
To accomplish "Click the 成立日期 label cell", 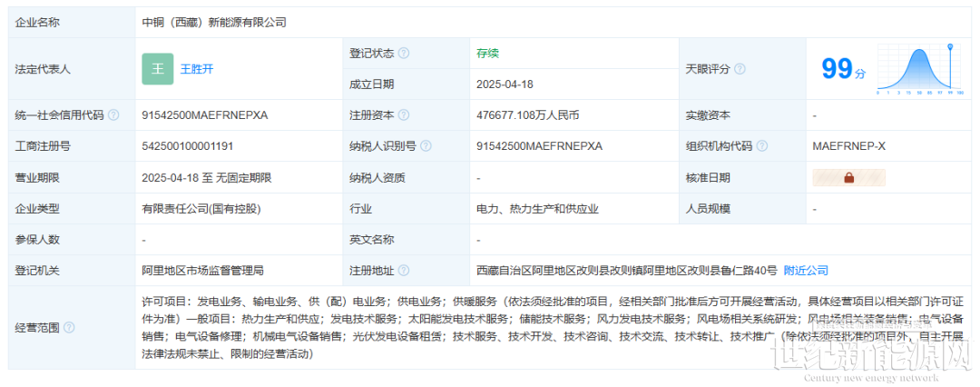I will [x=406, y=84].
